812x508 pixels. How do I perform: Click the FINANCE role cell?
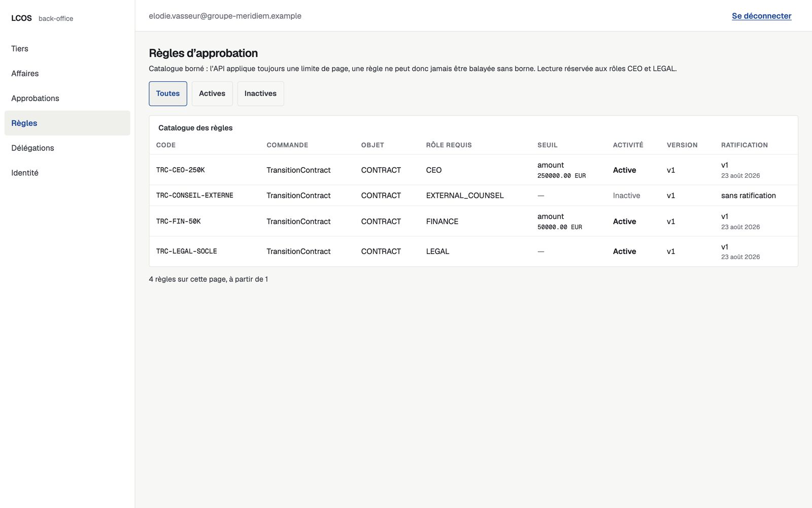(x=442, y=221)
